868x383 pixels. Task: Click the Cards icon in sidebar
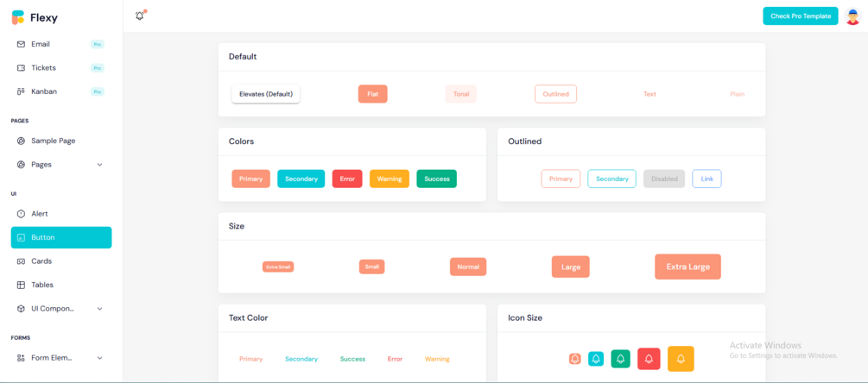click(21, 261)
